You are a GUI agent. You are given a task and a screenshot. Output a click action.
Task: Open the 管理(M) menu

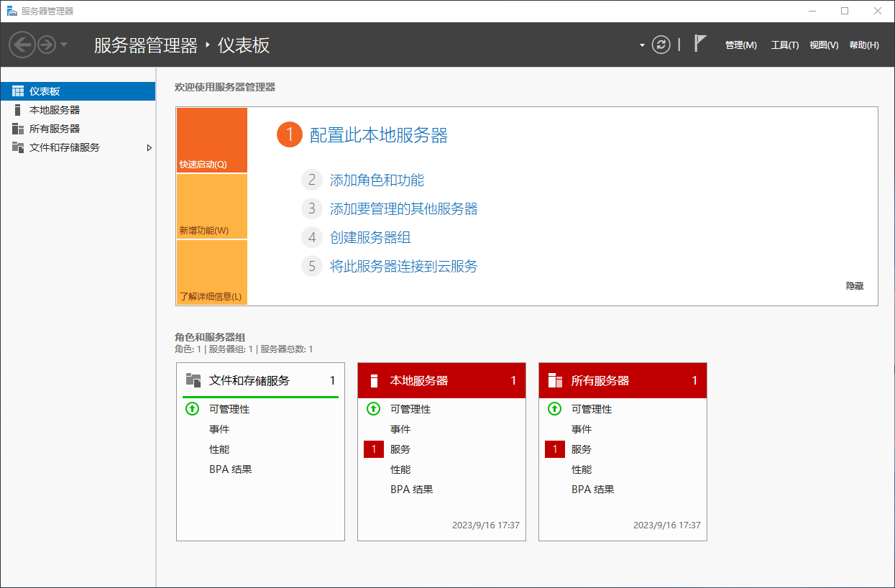coord(740,45)
